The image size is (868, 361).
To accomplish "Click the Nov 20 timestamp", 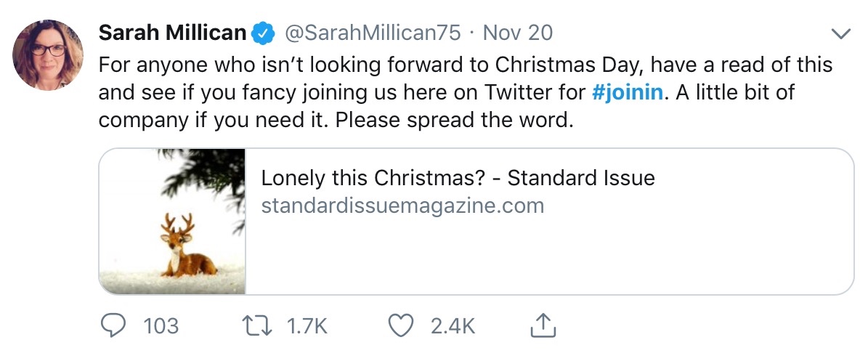I will [x=517, y=33].
